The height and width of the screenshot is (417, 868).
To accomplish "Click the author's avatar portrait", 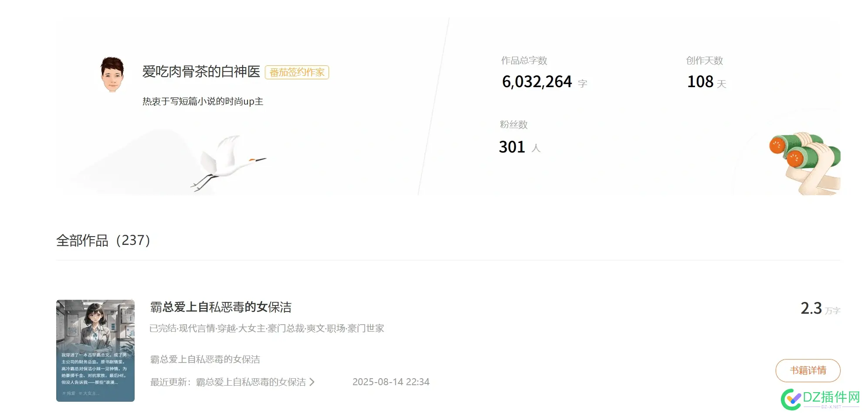I will point(112,75).
